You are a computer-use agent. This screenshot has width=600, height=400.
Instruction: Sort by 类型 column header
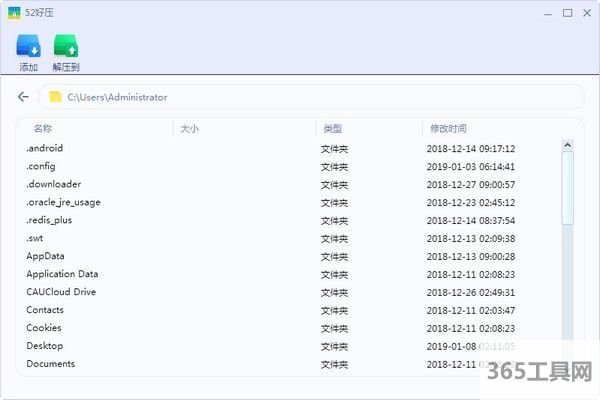coord(332,129)
